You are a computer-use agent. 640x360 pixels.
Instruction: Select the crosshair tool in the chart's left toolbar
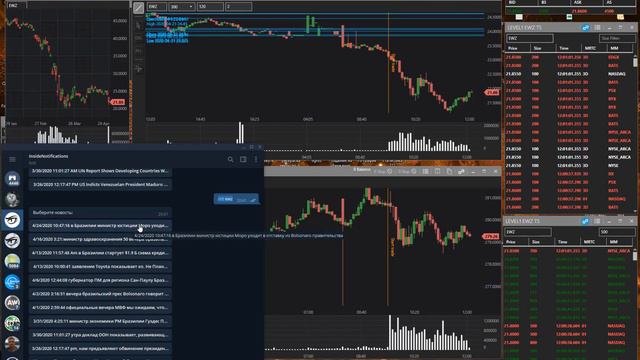click(x=139, y=69)
